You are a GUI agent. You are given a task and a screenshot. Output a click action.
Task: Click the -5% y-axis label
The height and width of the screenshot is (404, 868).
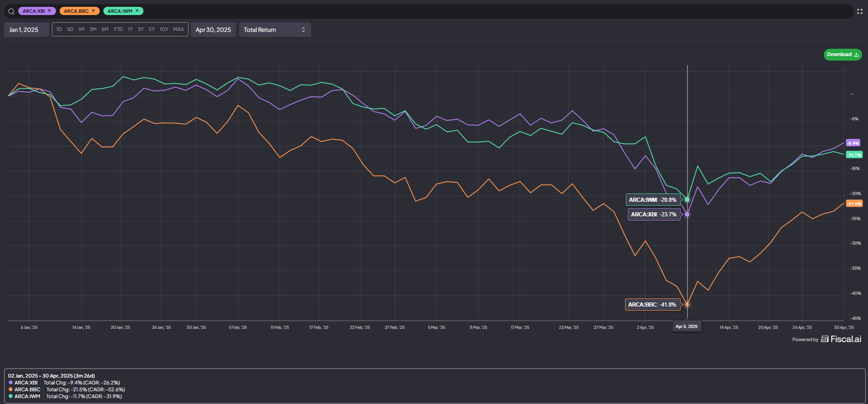click(x=854, y=119)
